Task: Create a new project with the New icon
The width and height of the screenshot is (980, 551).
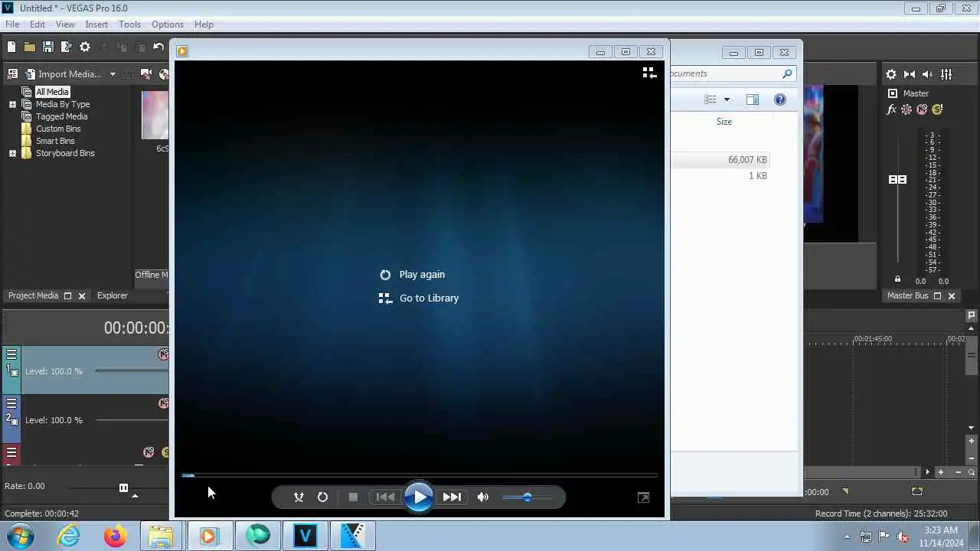Action: click(11, 47)
